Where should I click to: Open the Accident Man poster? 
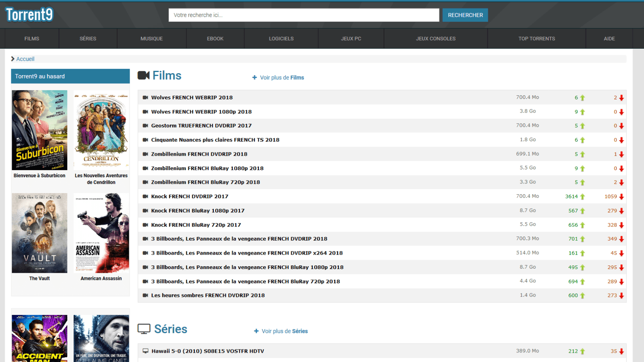click(x=39, y=338)
